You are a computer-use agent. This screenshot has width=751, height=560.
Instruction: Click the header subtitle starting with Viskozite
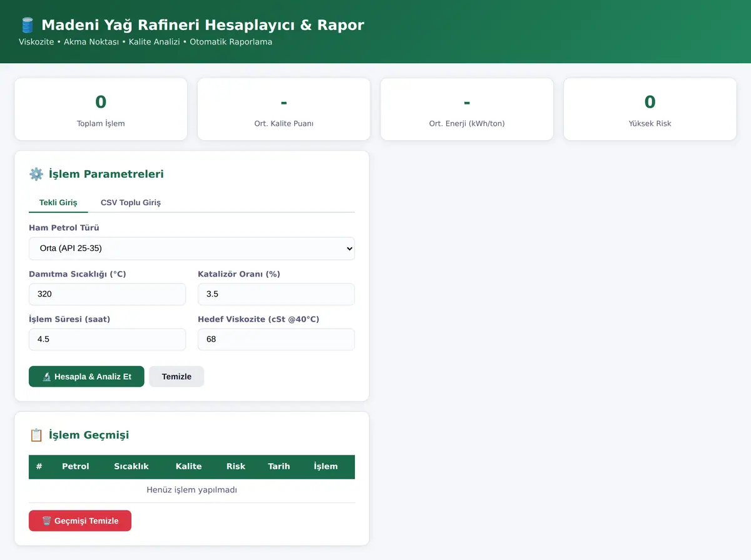pyautogui.click(x=145, y=42)
